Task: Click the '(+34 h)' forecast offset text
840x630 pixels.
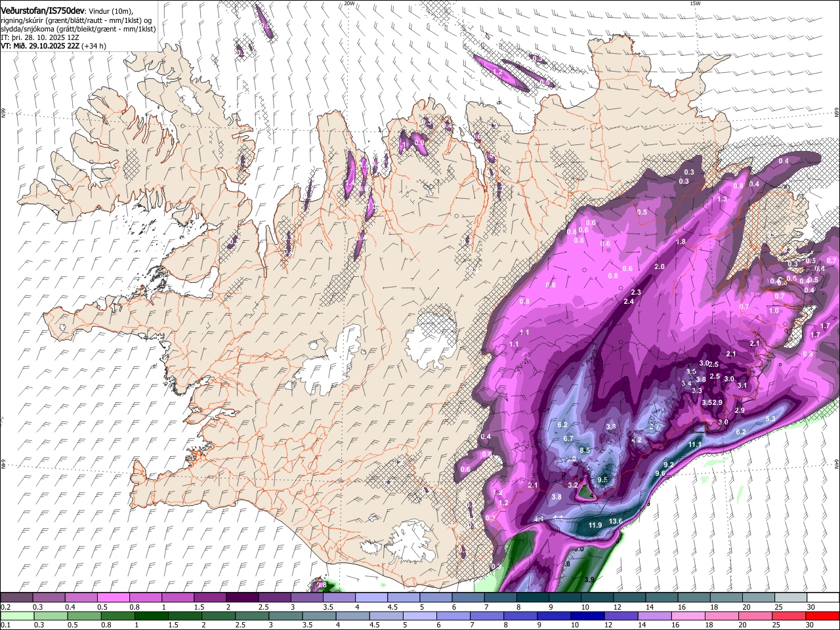Action: (x=93, y=46)
